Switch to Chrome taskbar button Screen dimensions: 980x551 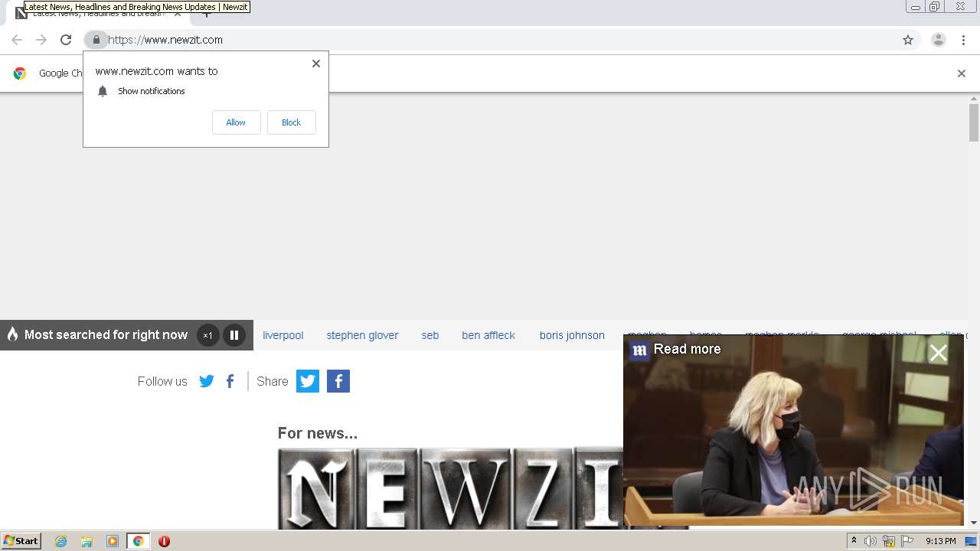coord(138,541)
